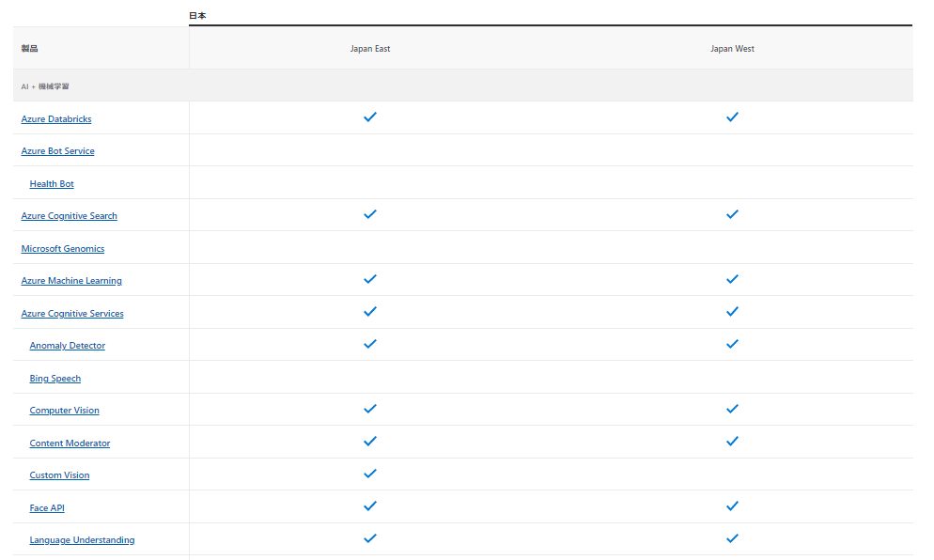Viewport: 934px width, 560px height.
Task: Select the Japan East column header
Action: coord(370,49)
